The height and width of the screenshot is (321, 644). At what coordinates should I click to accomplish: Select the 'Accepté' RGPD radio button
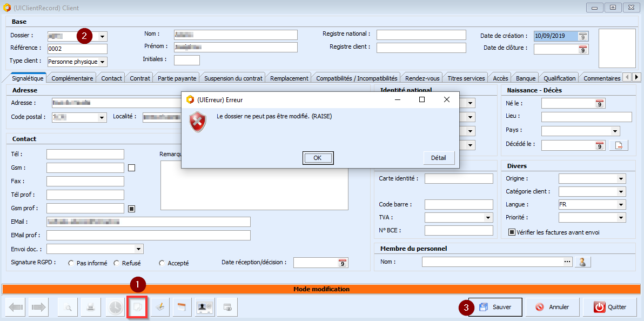[x=162, y=263]
